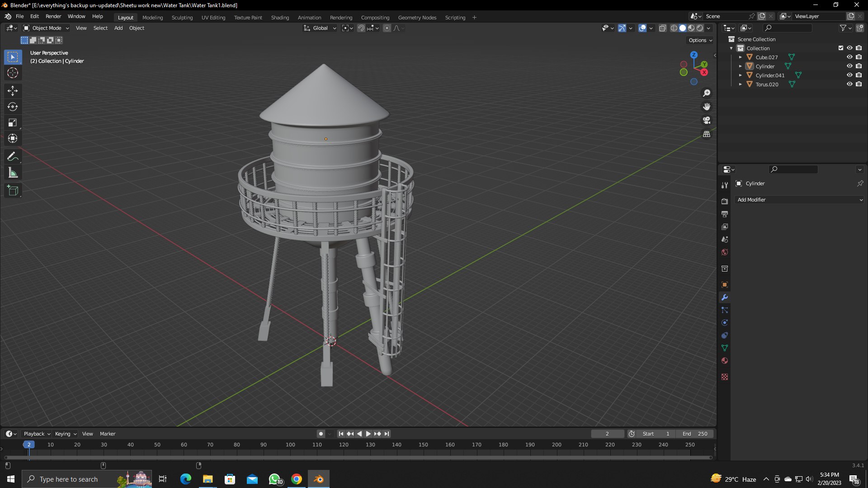Uncheck Collection exclude from view layer checkbox
This screenshot has height=488, width=868.
click(841, 48)
